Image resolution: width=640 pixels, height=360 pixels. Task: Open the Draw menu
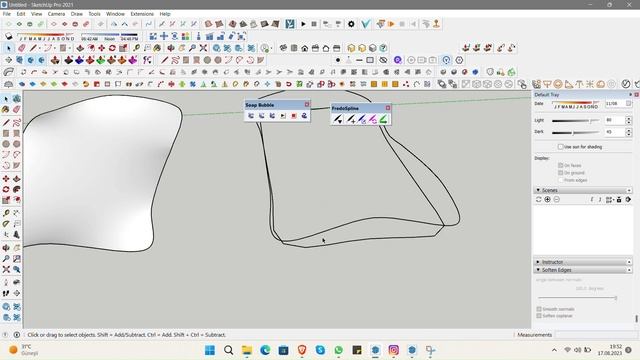[77, 14]
